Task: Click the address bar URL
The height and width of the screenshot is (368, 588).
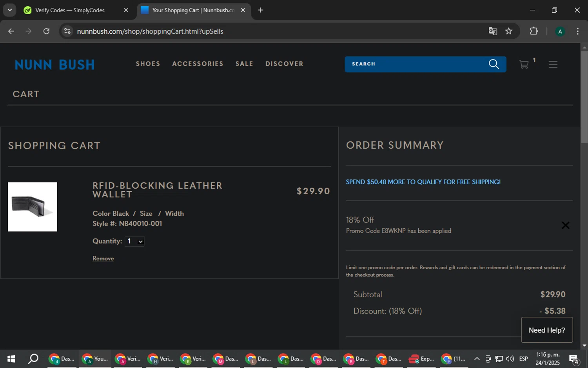Action: (150, 31)
